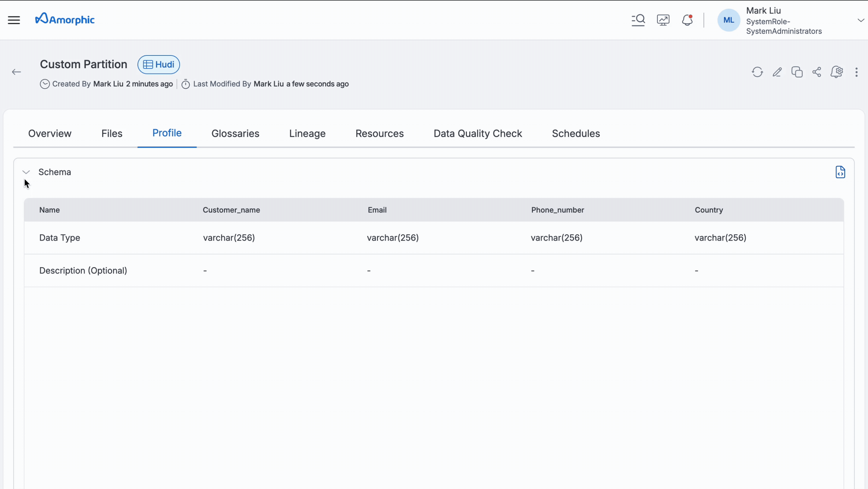868x489 pixels.
Task: Refresh the Custom Partition dataset
Action: pos(757,72)
